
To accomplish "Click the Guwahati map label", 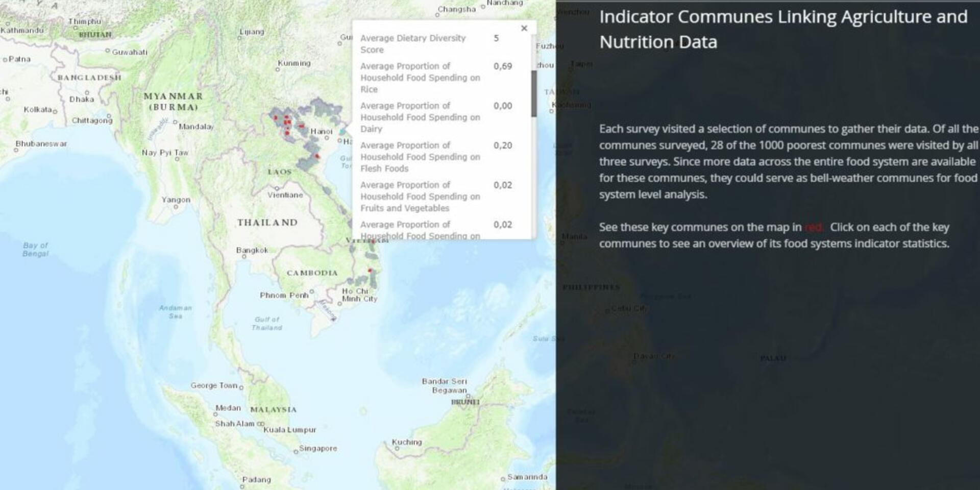I will (130, 52).
